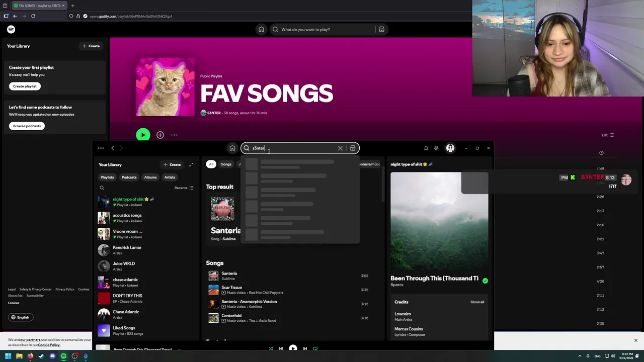Open Privacy Policy footer link
Screen dimensions: 644x362
(64, 289)
